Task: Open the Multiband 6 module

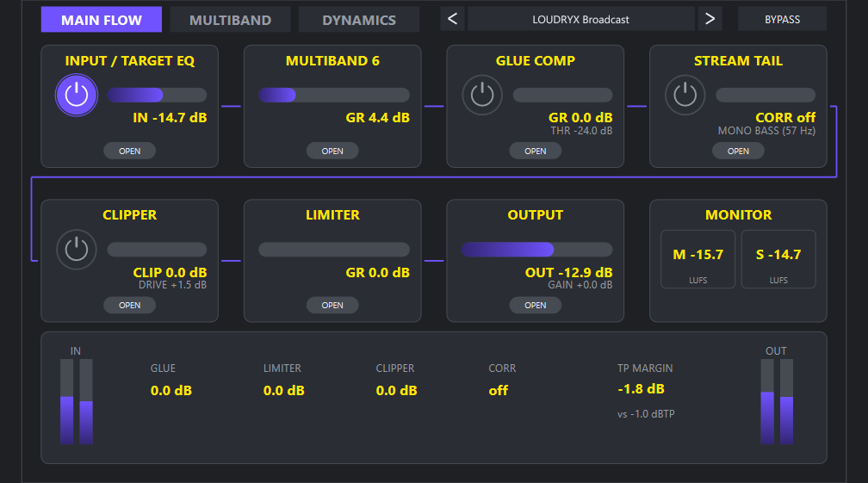Action: point(332,151)
